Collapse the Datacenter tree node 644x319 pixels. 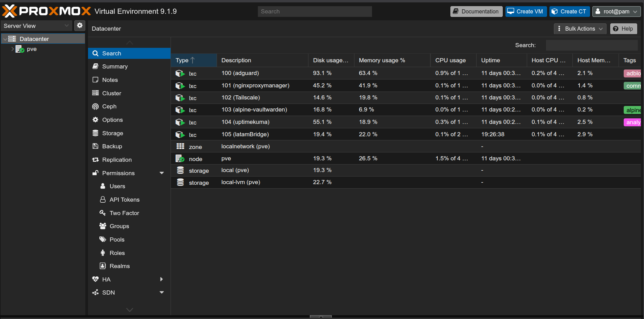click(5, 39)
